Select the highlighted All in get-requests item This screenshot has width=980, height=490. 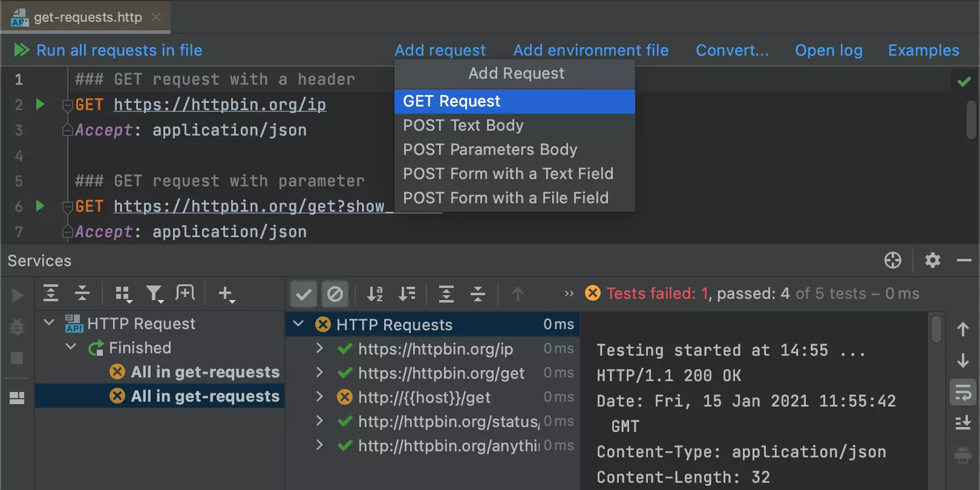204,396
